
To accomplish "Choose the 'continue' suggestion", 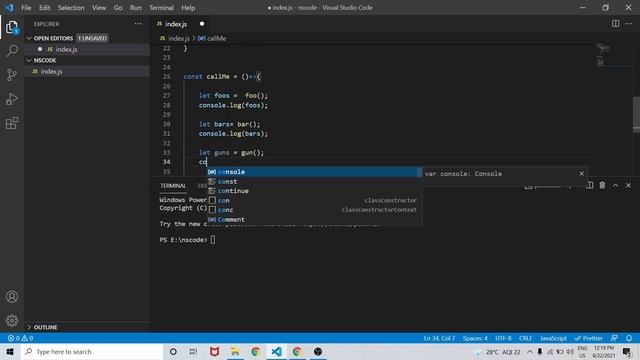I will pos(314,191).
